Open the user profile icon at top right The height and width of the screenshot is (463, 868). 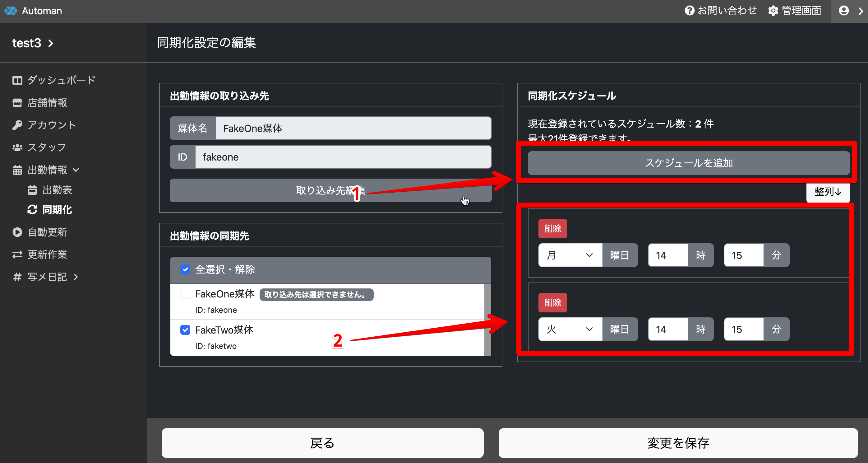click(x=843, y=11)
